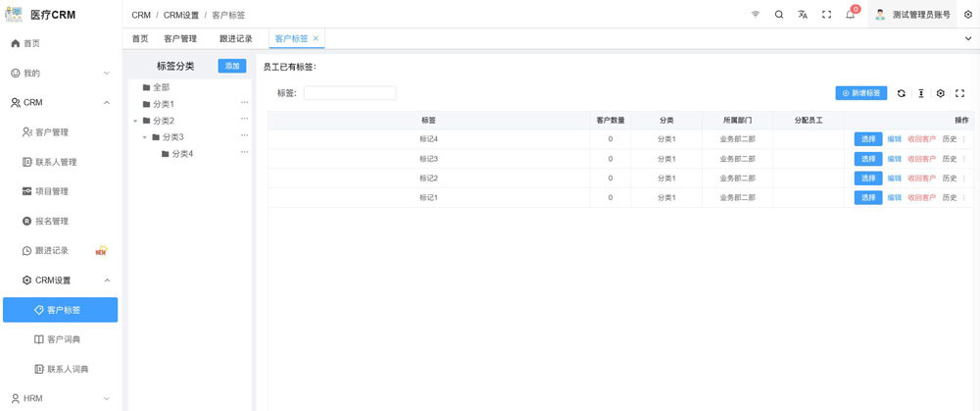Expand the 我的 sidebar menu
980x411 pixels.
coord(107,74)
